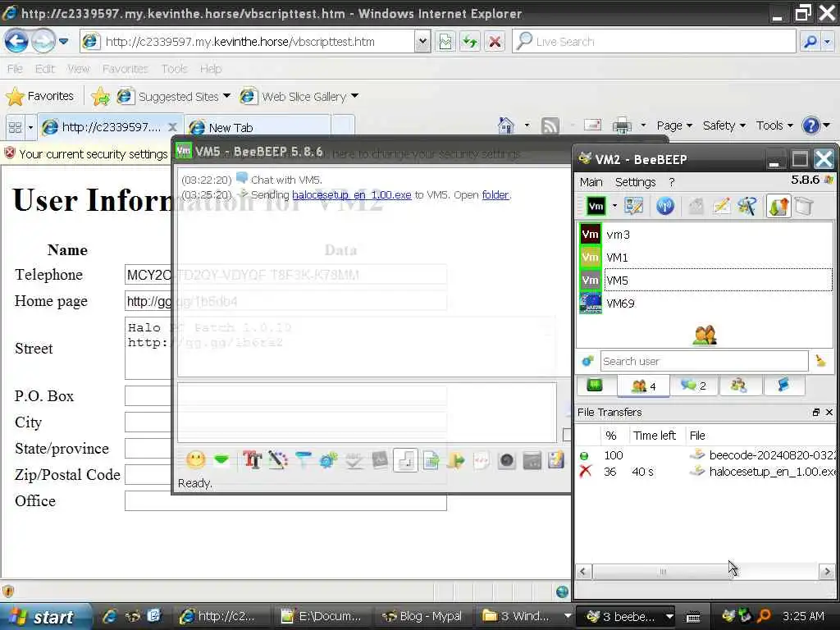Open halocesetup_en_1.00.exe link in chat
This screenshot has height=630, width=840.
pyautogui.click(x=352, y=195)
